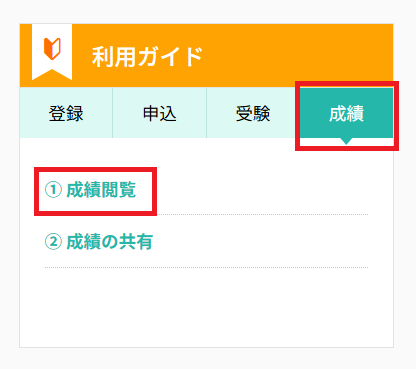Click the circled number 2 icon

[53, 242]
